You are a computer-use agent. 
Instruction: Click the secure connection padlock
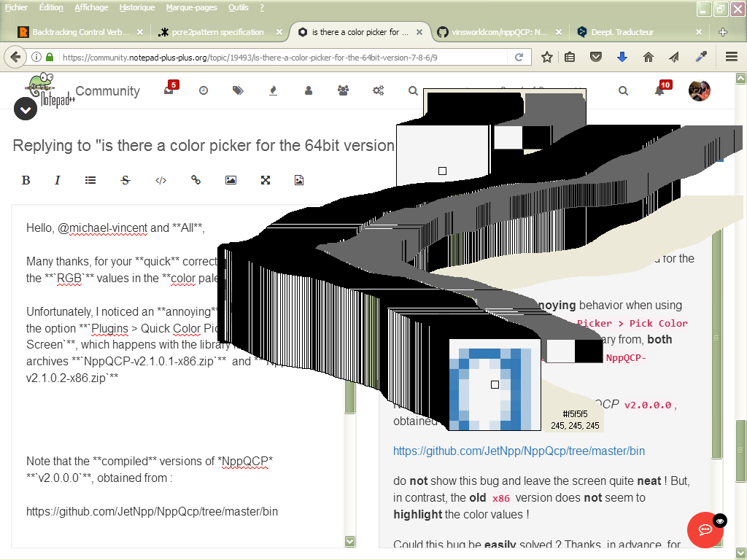tap(50, 57)
